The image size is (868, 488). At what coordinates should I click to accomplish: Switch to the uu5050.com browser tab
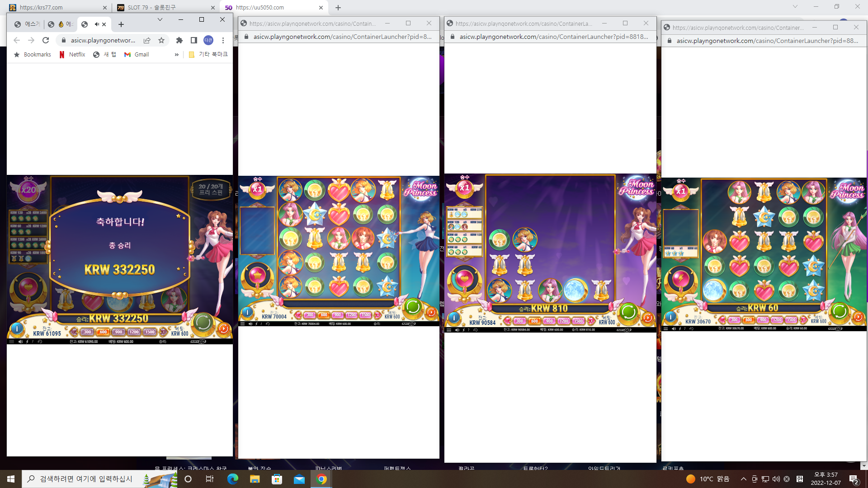point(274,7)
